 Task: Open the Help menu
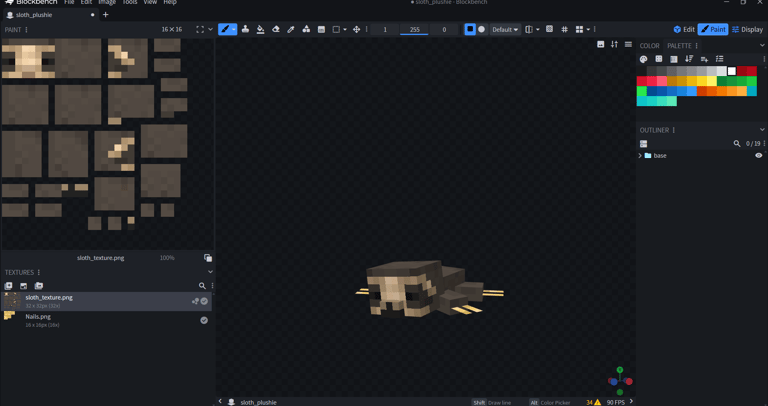pos(170,2)
